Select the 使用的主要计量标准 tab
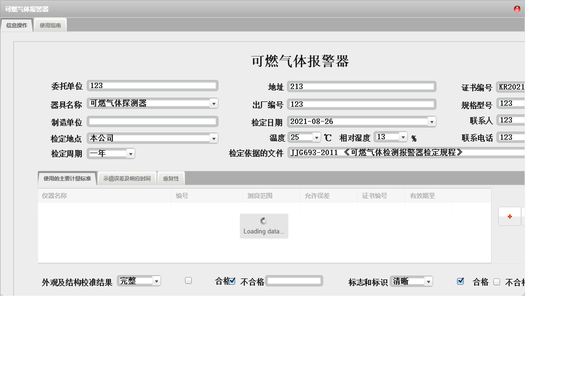Image resolution: width=588 pixels, height=367 pixels. 67,178
